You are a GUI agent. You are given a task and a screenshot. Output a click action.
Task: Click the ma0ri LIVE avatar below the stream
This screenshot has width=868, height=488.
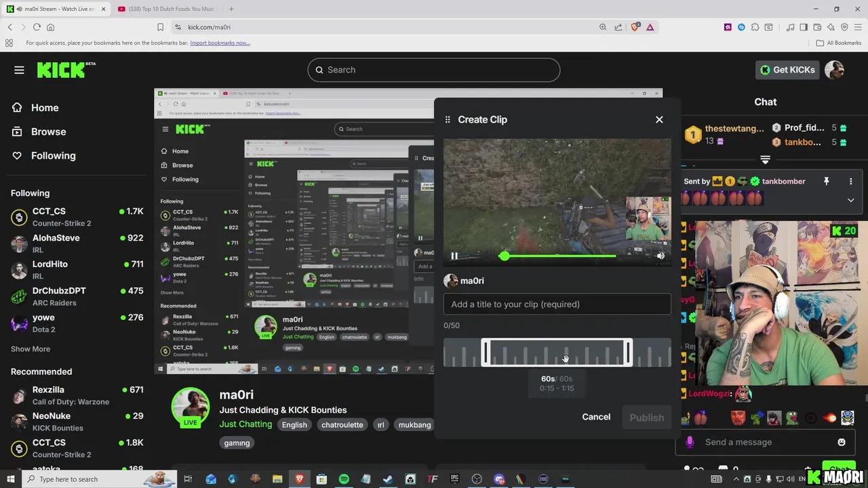click(x=191, y=407)
